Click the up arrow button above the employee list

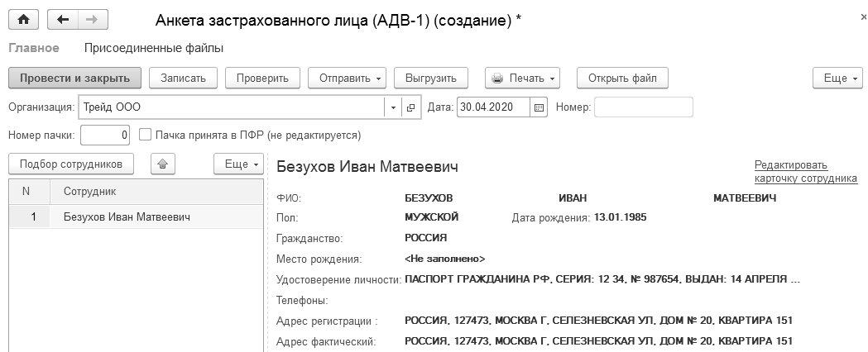point(162,164)
